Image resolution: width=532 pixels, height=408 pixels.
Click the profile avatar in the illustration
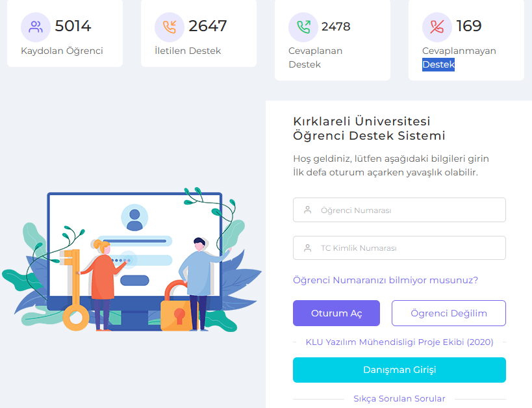click(x=134, y=218)
